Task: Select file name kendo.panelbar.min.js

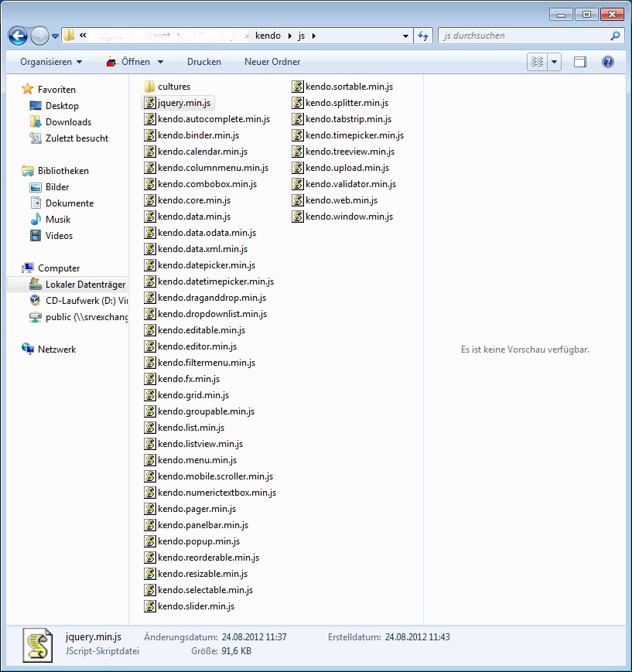Action: [203, 525]
